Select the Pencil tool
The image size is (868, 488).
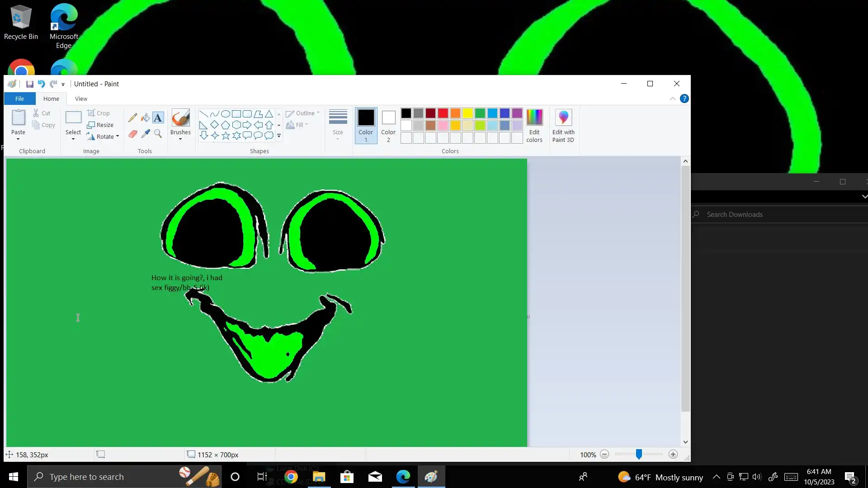pyautogui.click(x=132, y=118)
